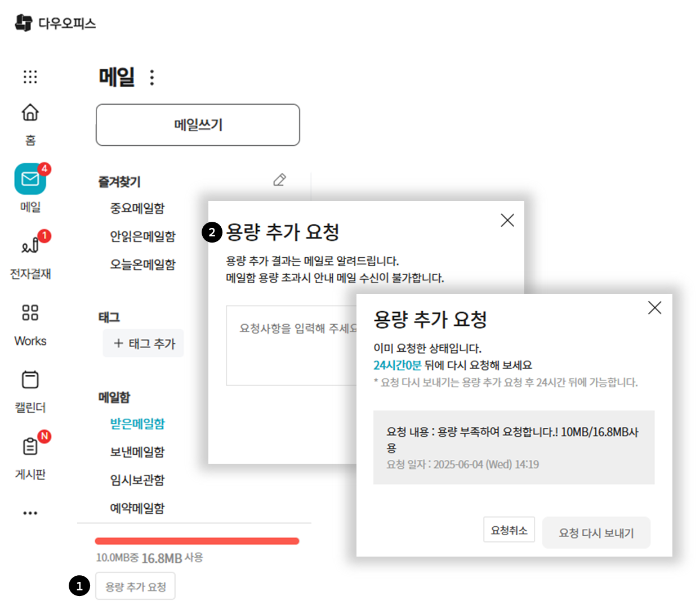
Task: Select 받은메일함 inbox
Action: 137,424
